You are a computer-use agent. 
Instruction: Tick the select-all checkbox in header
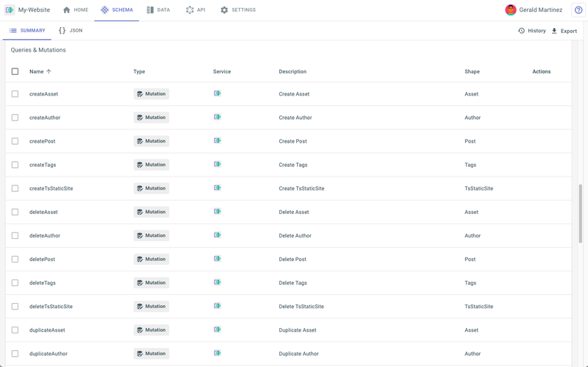[15, 71]
